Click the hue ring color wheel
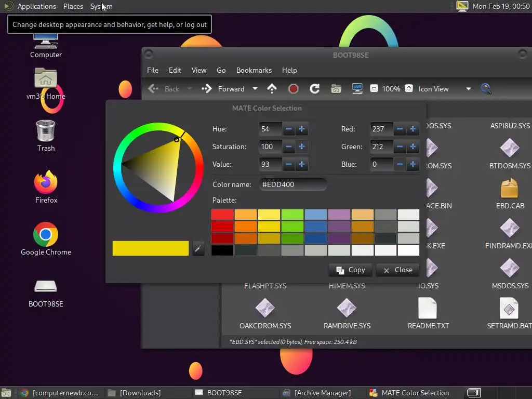The height and width of the screenshot is (399, 532). click(117, 168)
